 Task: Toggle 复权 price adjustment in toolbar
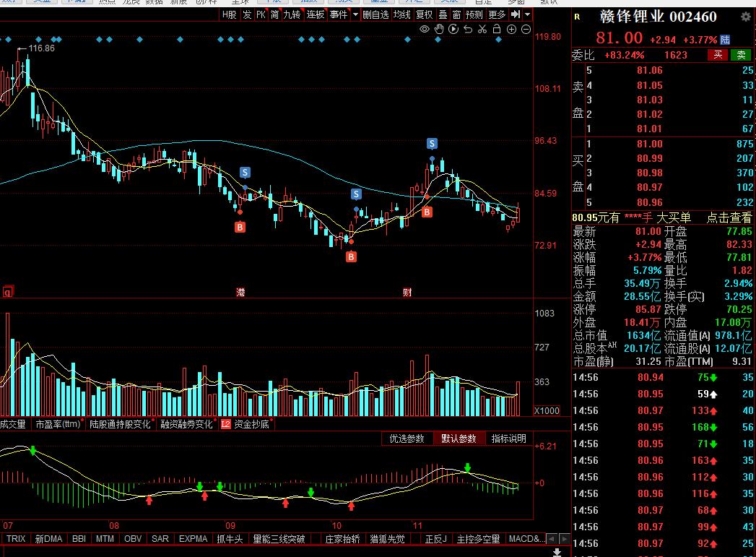pyautogui.click(x=424, y=14)
